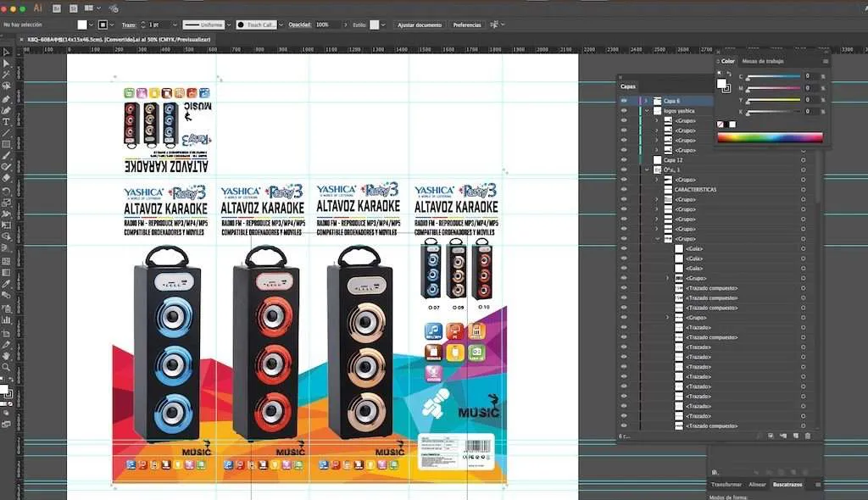Open the Color panel options menu

pyautogui.click(x=825, y=62)
